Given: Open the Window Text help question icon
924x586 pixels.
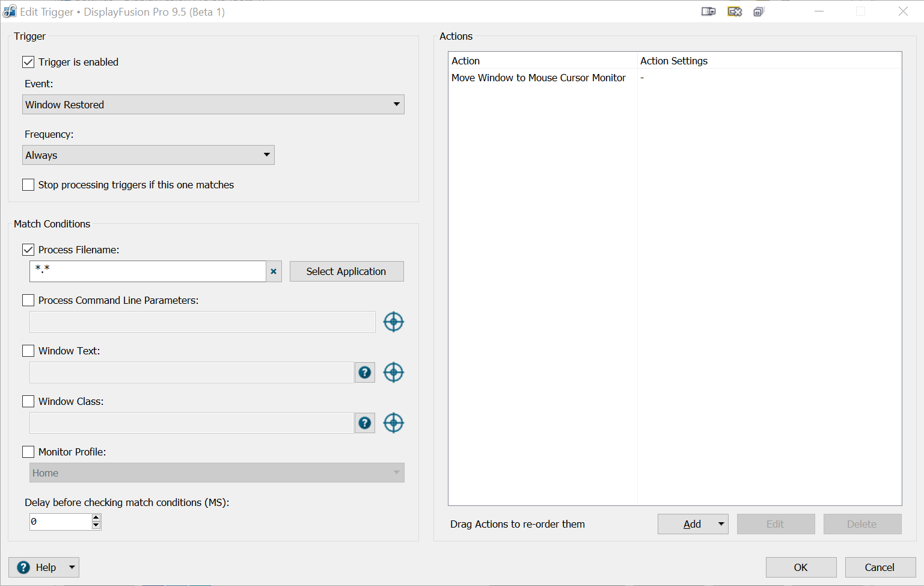Looking at the screenshot, I should point(364,372).
